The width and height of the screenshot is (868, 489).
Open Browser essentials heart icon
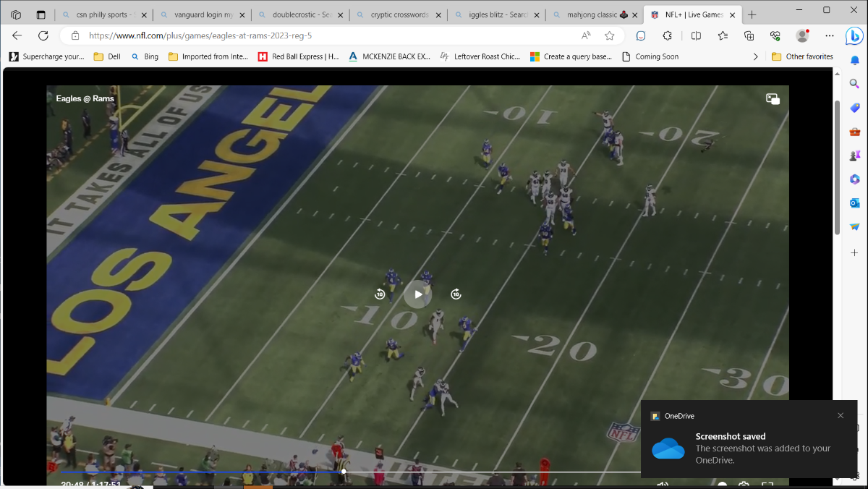(775, 35)
